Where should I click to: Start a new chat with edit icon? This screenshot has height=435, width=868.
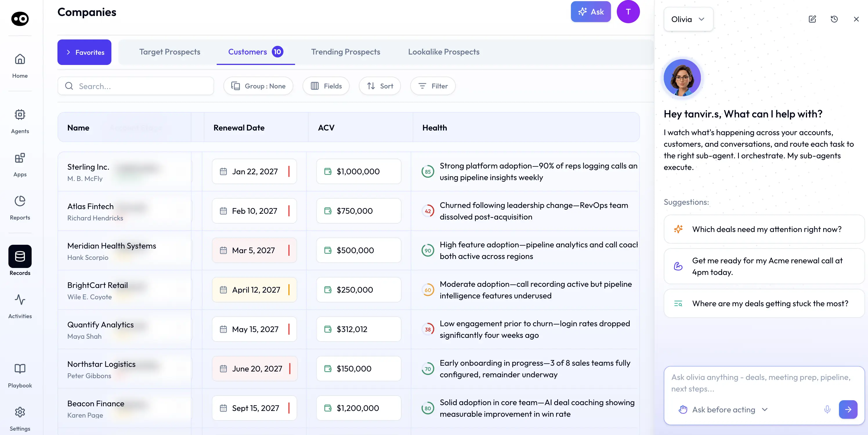(812, 19)
